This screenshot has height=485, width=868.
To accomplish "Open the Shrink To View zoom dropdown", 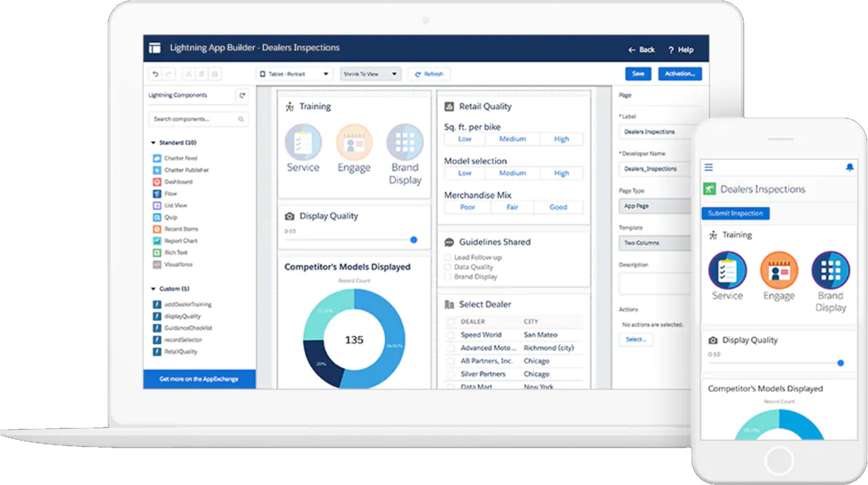I will 370,74.
